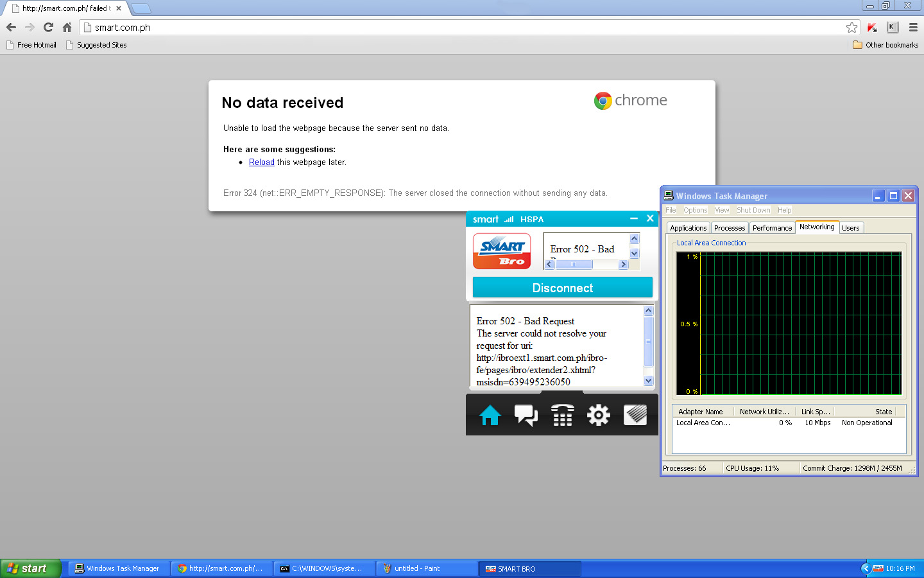Reload the page with Chrome refresh icon
Viewport: 924px width, 578px height.
(x=48, y=27)
